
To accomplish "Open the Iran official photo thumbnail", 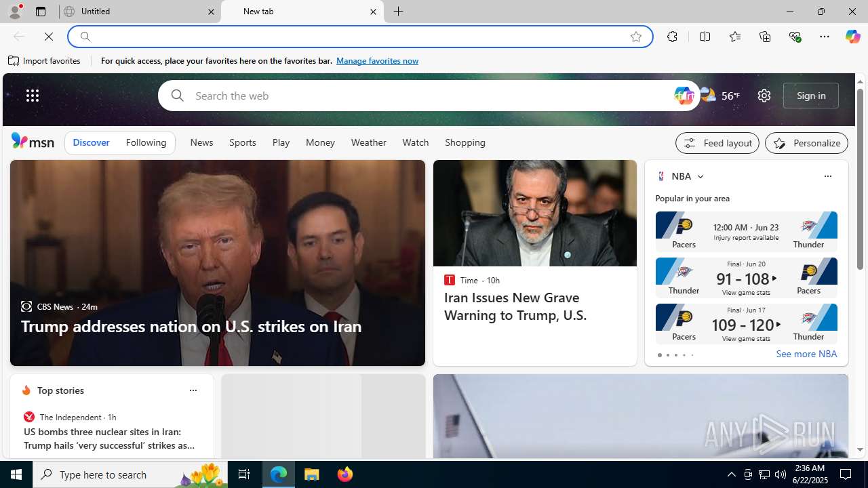I will tap(535, 213).
